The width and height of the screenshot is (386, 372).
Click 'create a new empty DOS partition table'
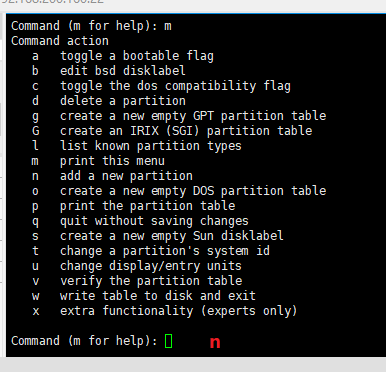pyautogui.click(x=193, y=191)
